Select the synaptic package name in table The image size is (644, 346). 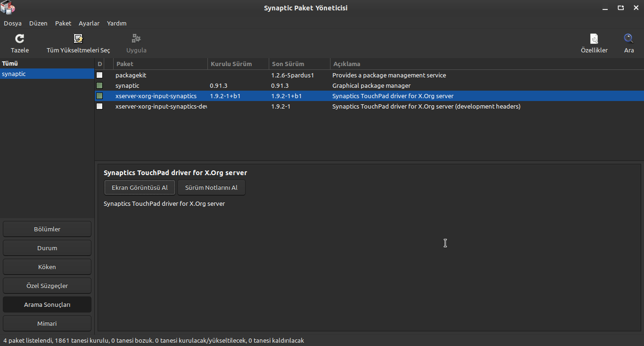click(127, 85)
